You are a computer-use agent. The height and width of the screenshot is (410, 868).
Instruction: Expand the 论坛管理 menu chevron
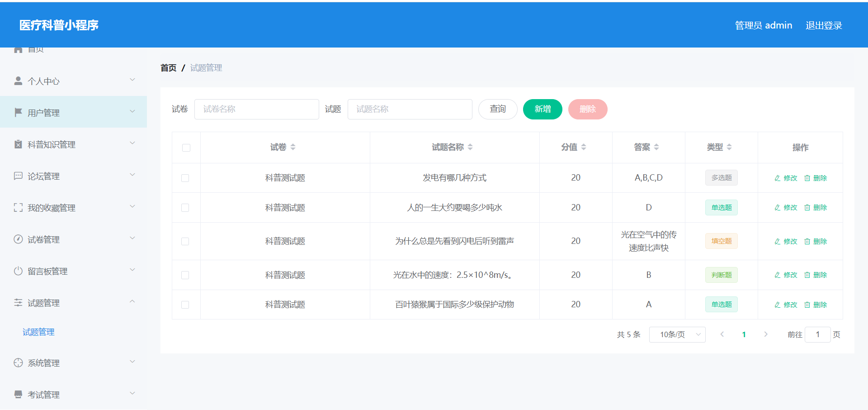click(x=132, y=175)
